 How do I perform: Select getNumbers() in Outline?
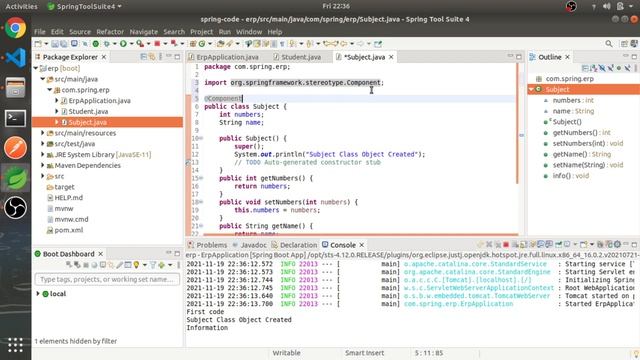pyautogui.click(x=582, y=133)
